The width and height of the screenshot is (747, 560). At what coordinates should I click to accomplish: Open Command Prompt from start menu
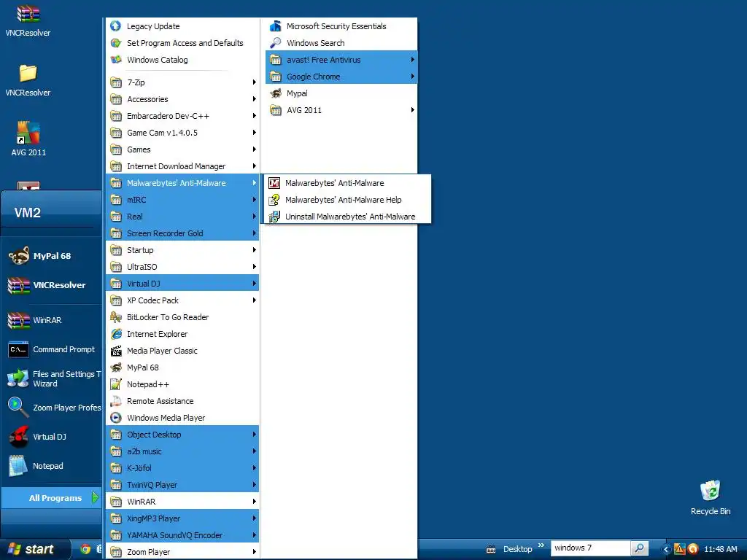[x=52, y=349]
